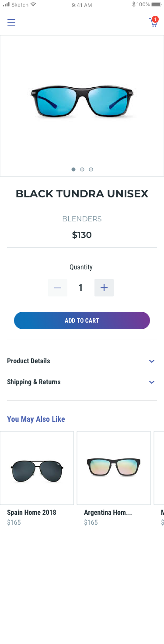Screen dimensions: 164x644
Task: Tap the main blue sunglasses image
Action: pyautogui.click(x=82, y=102)
